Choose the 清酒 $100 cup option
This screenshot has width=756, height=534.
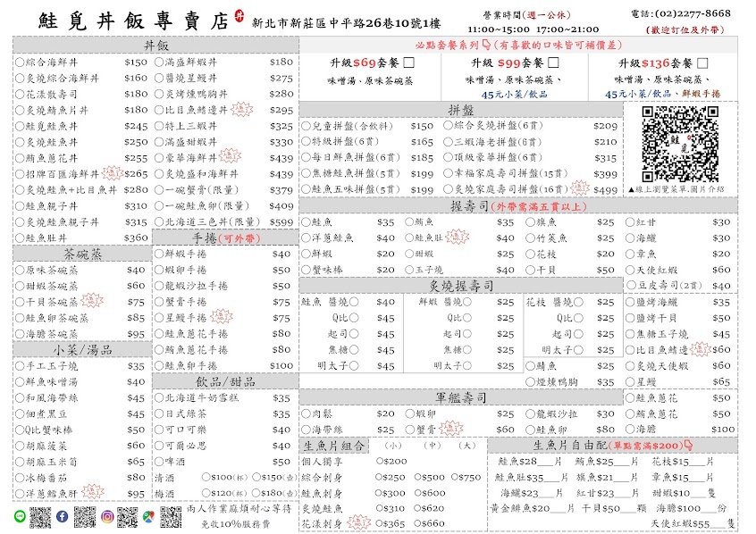(x=206, y=477)
